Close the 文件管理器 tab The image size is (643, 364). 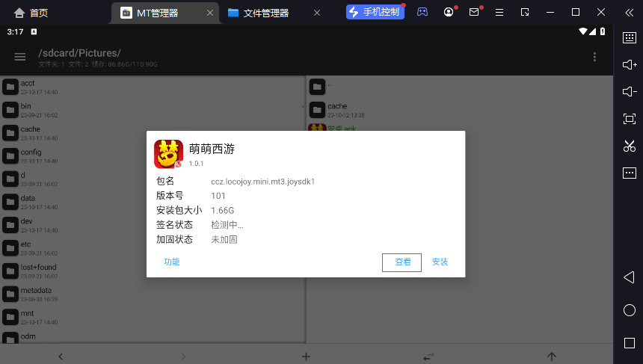click(317, 13)
